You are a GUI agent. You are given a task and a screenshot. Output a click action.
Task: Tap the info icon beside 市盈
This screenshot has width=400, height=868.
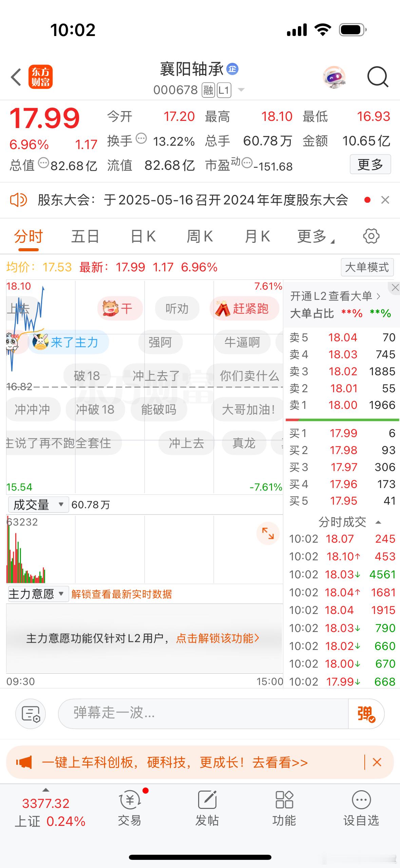point(247,163)
